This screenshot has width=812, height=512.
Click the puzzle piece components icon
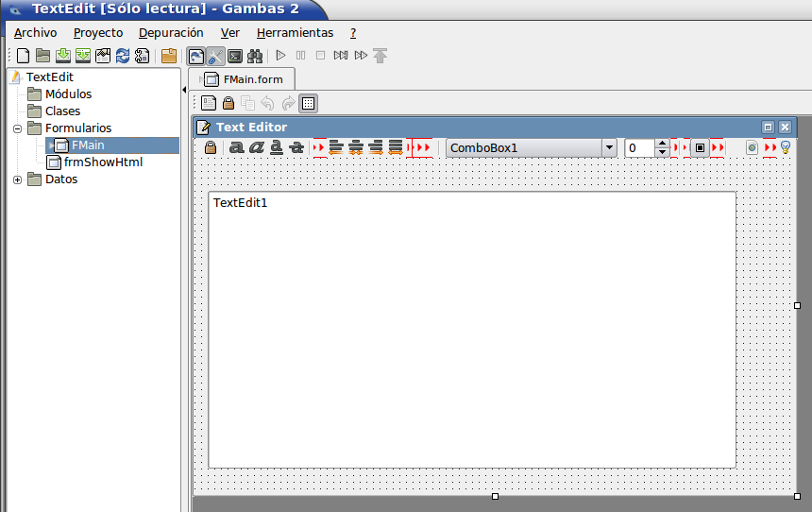(143, 56)
